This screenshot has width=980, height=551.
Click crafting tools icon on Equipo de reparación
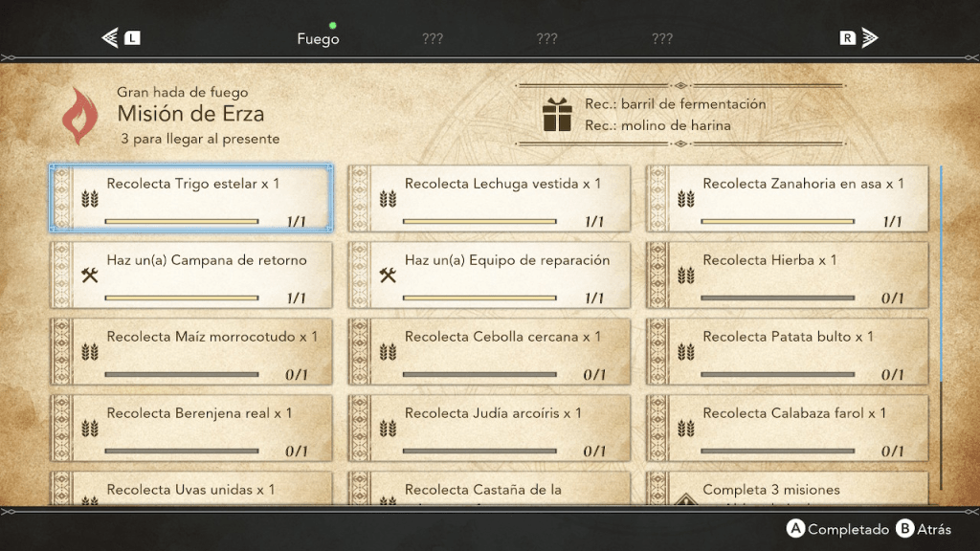click(x=388, y=275)
